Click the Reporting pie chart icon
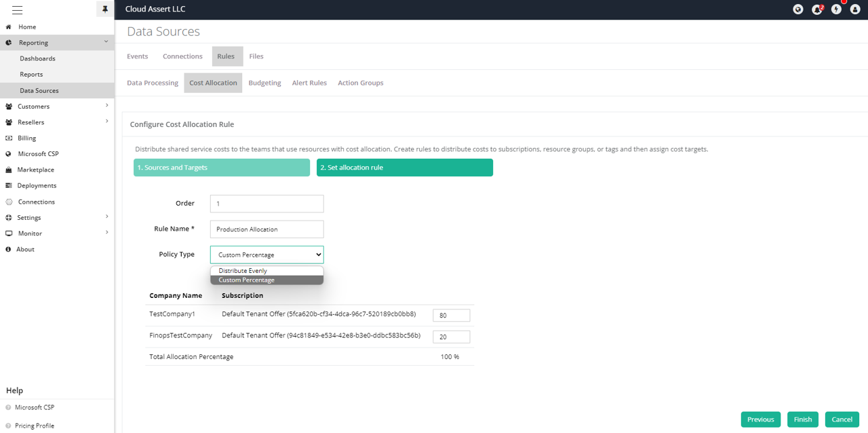 (x=9, y=43)
